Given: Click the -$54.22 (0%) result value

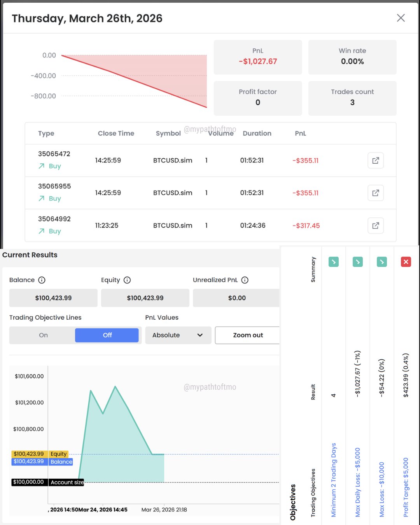Looking at the screenshot, I should point(382,377).
